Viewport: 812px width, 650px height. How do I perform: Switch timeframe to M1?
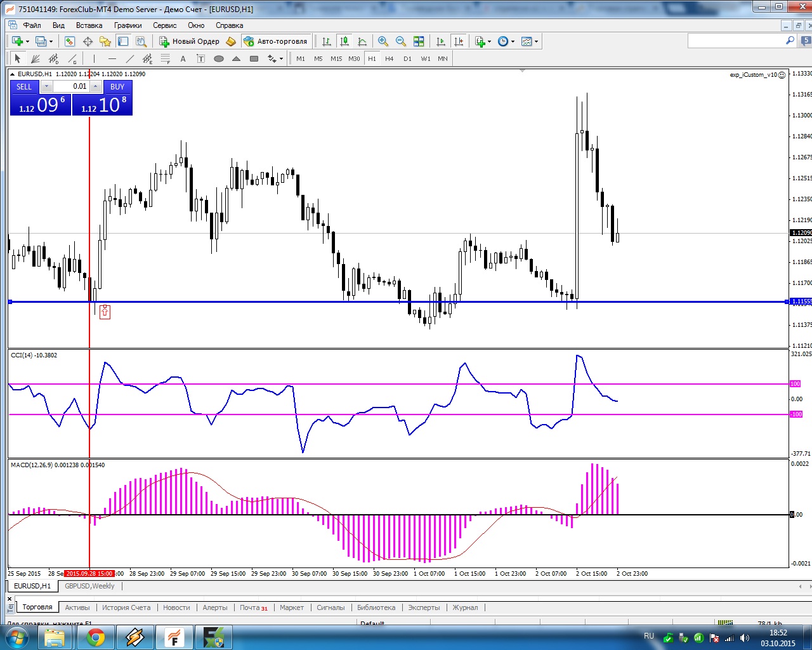pyautogui.click(x=301, y=58)
